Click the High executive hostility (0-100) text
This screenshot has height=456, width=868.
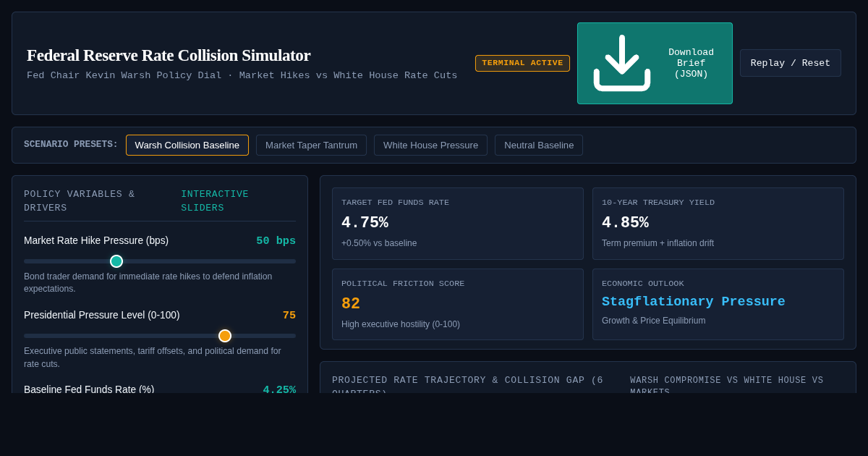pos(401,324)
